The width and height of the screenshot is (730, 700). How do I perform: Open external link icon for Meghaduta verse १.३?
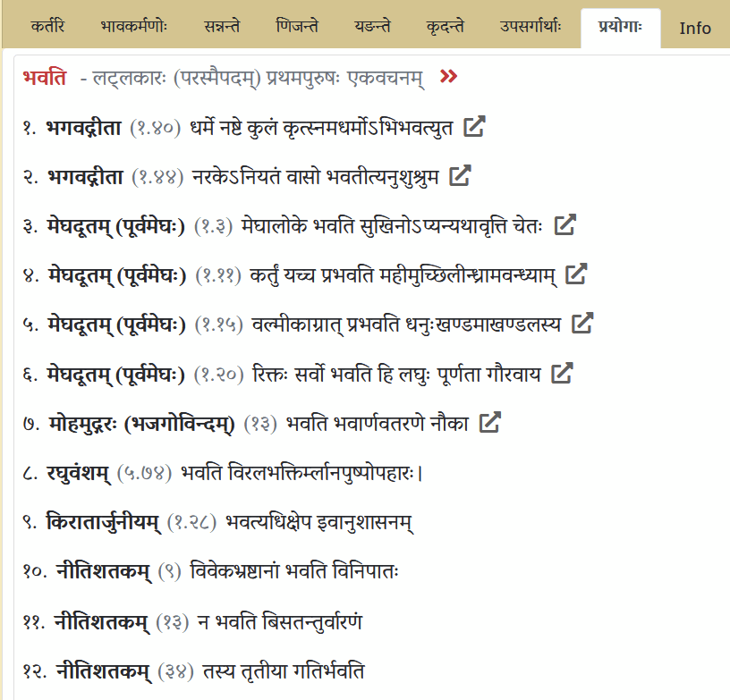click(564, 225)
